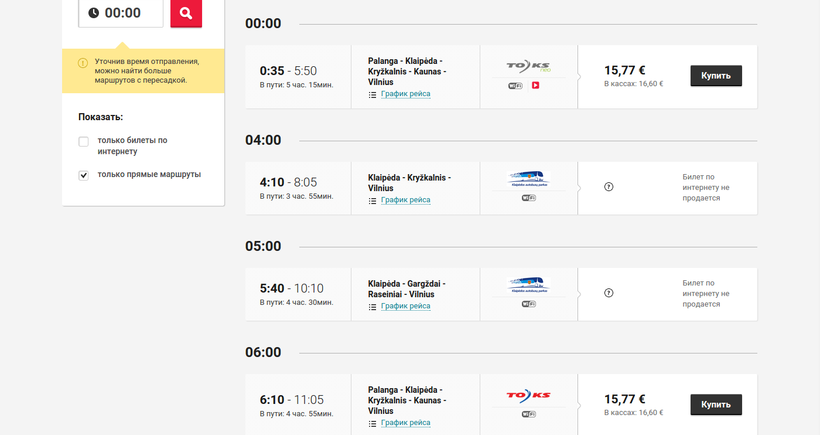Click the yellow info icon in the hint box

[x=83, y=63]
